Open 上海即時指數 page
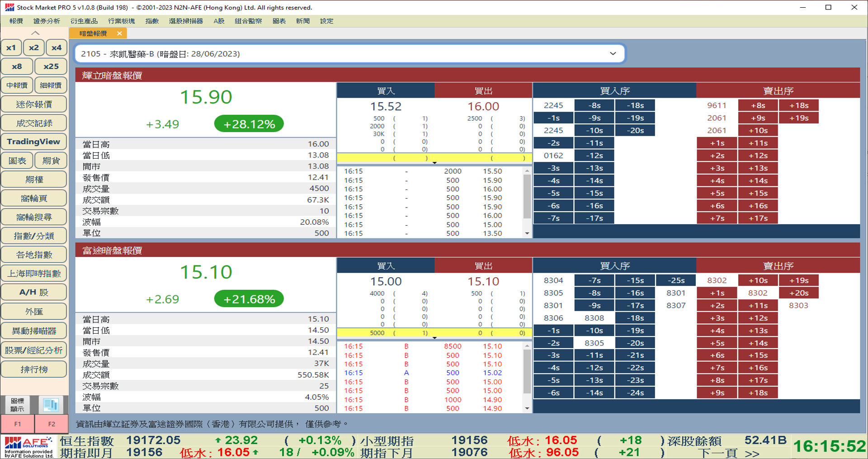The width and height of the screenshot is (868, 459). [x=34, y=274]
